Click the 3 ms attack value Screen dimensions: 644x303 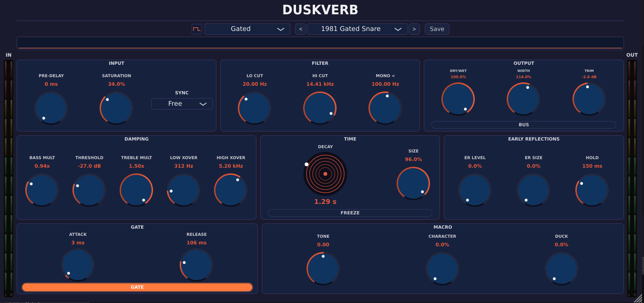click(78, 243)
